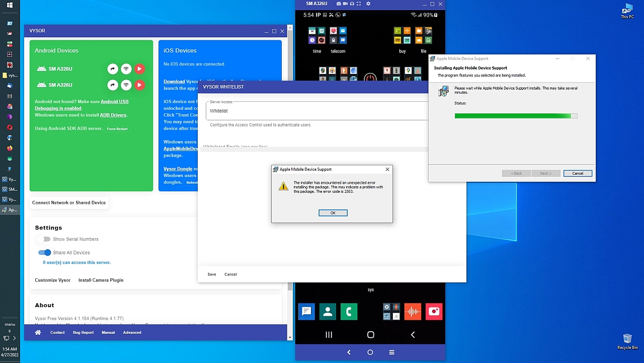Image resolution: width=644 pixels, height=363 pixels.
Task: Click Vysor home circle below phone screen
Action: click(370, 352)
